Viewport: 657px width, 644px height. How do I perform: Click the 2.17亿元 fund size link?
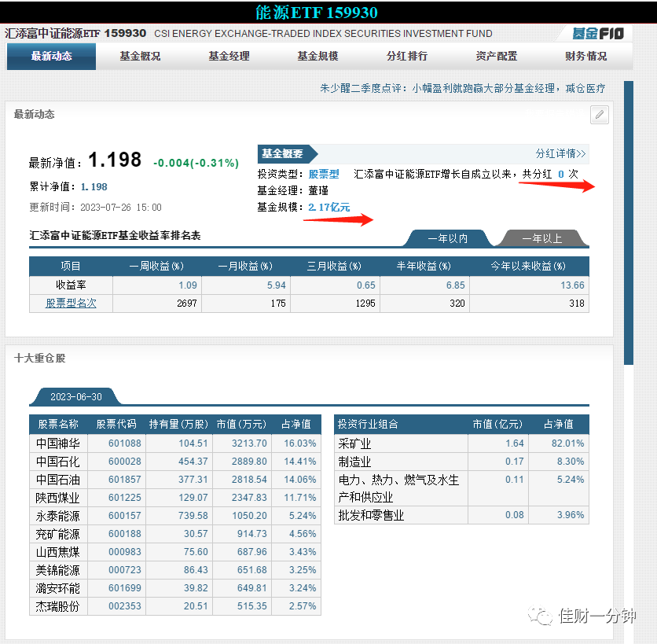click(329, 207)
